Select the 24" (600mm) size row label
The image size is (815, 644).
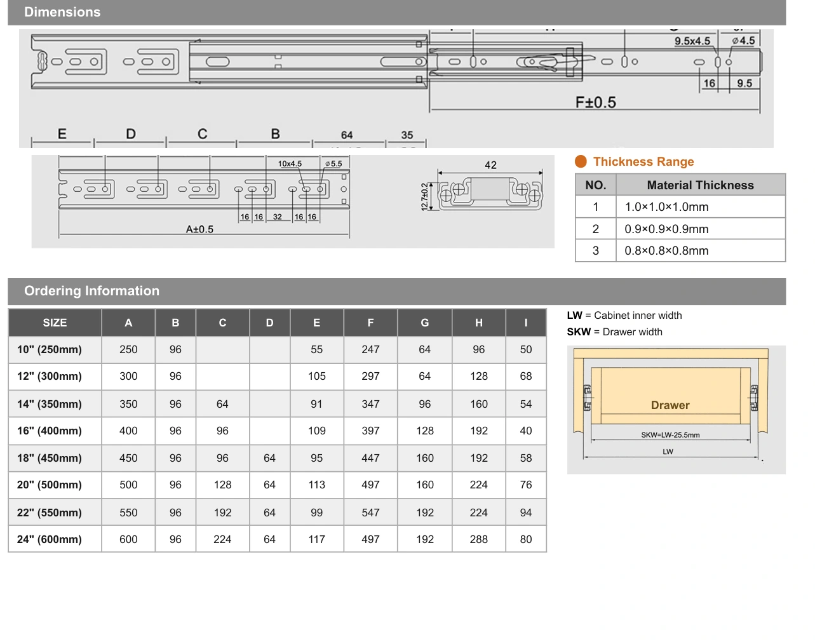[x=50, y=539]
